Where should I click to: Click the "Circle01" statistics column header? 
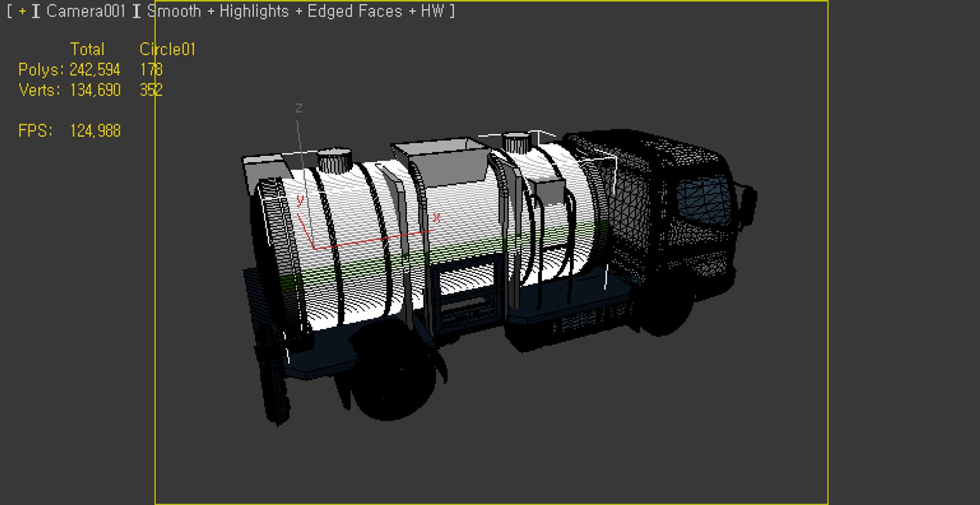[167, 49]
